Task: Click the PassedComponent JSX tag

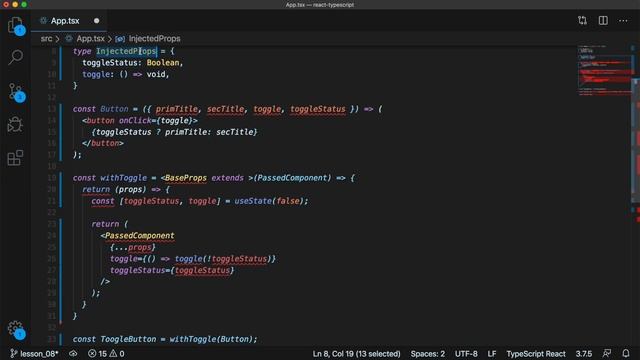Action: pyautogui.click(x=140, y=236)
